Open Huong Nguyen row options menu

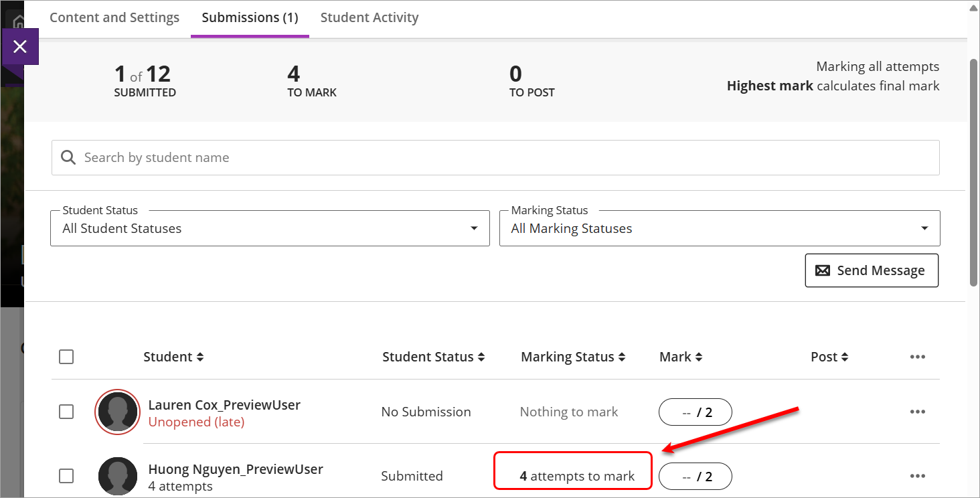pos(917,476)
